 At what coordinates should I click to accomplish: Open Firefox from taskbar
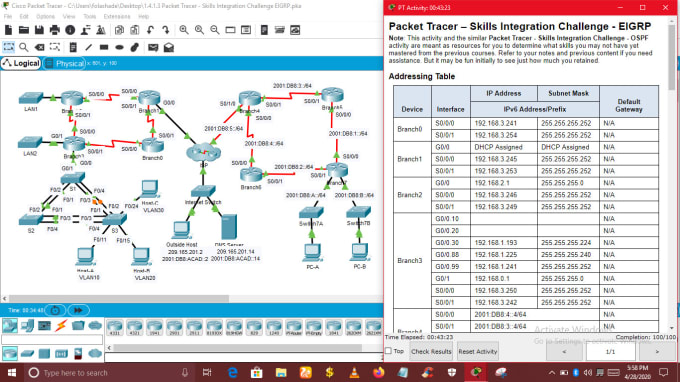(379, 372)
